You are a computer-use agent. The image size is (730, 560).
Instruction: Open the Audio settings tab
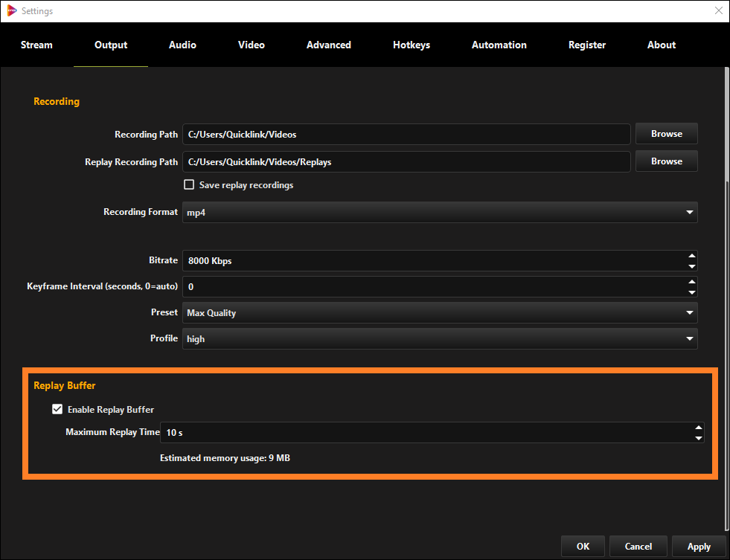pyautogui.click(x=182, y=45)
